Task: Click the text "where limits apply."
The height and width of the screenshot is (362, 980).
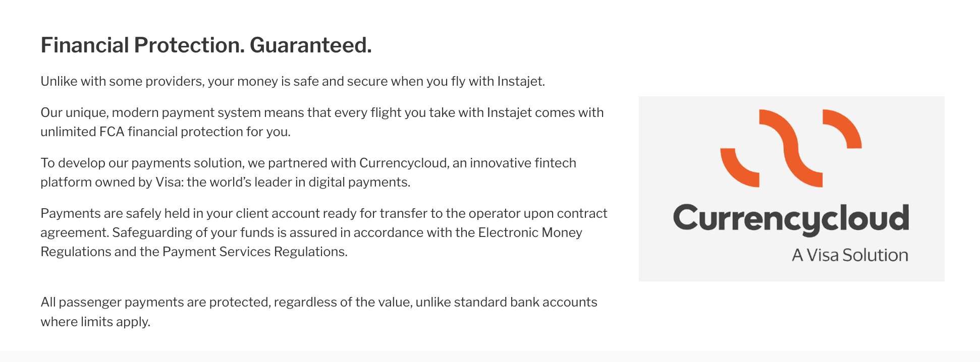Action: (95, 322)
